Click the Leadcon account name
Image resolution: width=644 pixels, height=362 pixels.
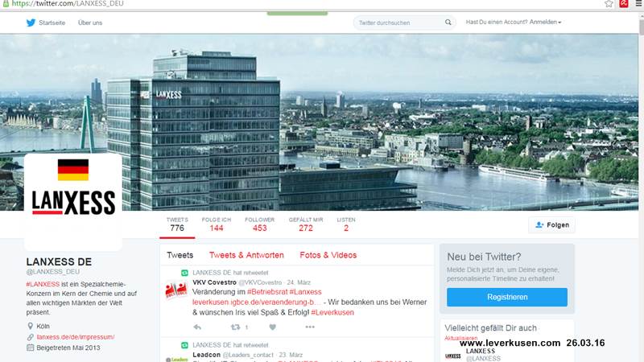click(207, 355)
